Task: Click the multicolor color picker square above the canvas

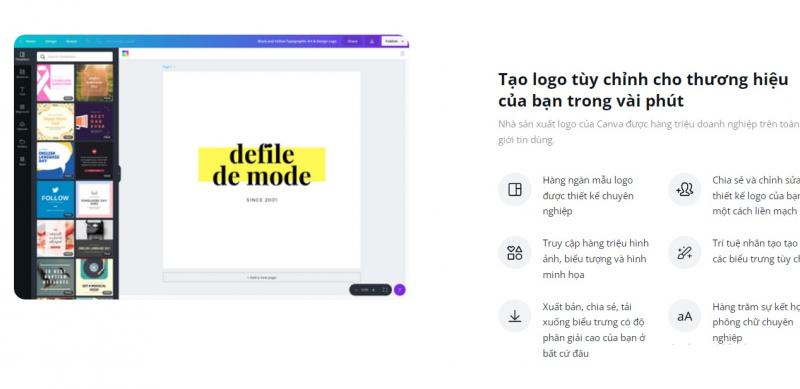Action: coord(126,53)
